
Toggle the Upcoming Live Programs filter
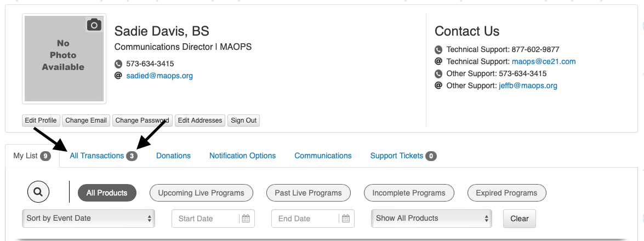(x=201, y=193)
